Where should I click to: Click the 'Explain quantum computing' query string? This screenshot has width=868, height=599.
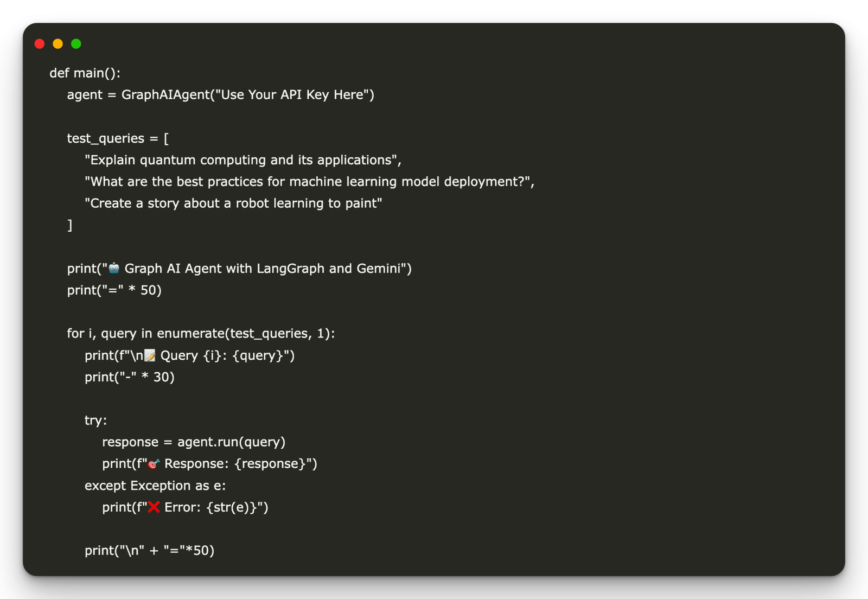243,160
